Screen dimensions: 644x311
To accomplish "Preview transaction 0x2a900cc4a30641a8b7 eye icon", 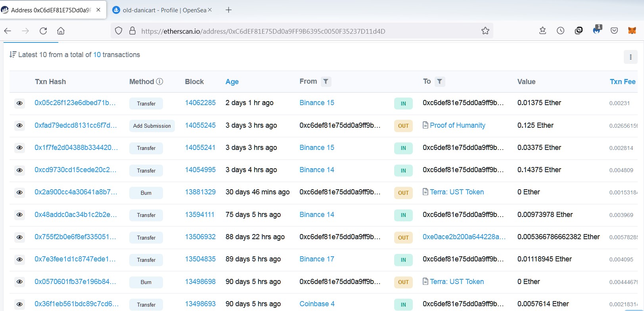I will [19, 192].
